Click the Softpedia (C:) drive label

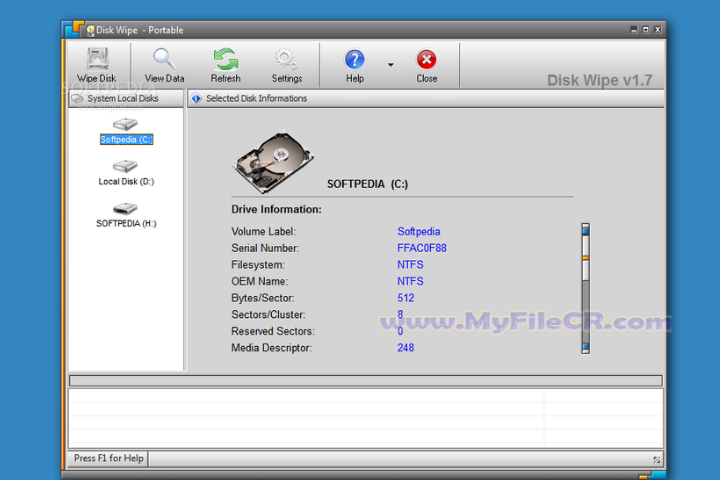[126, 140]
